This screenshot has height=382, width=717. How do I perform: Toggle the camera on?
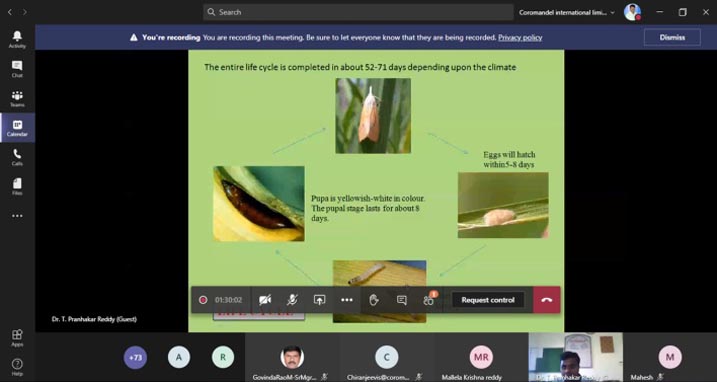(x=265, y=300)
